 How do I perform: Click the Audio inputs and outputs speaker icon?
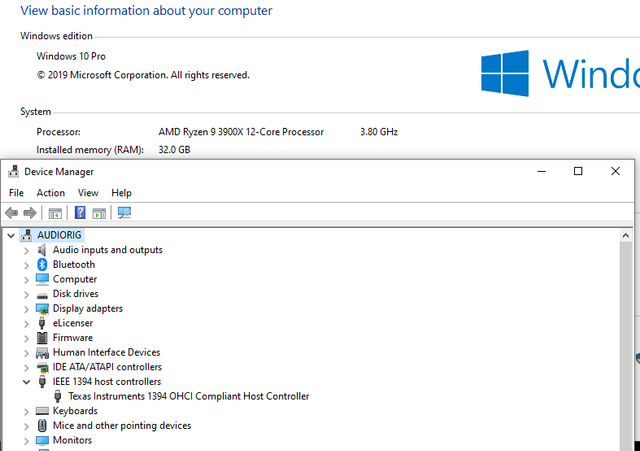pos(42,250)
